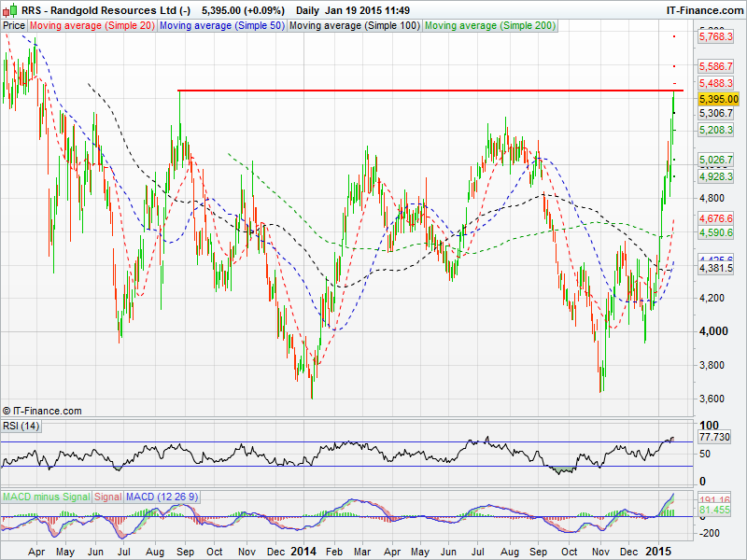Click the chart logo icon beside RRS

pos(10,9)
